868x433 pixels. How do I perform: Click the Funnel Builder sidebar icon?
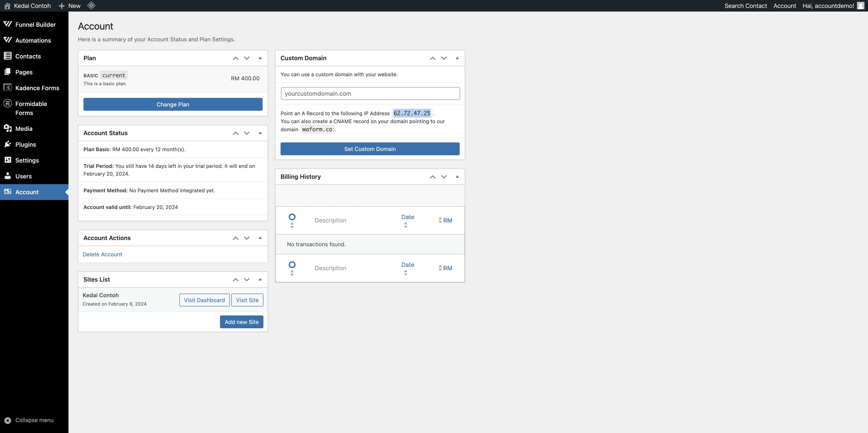[8, 25]
